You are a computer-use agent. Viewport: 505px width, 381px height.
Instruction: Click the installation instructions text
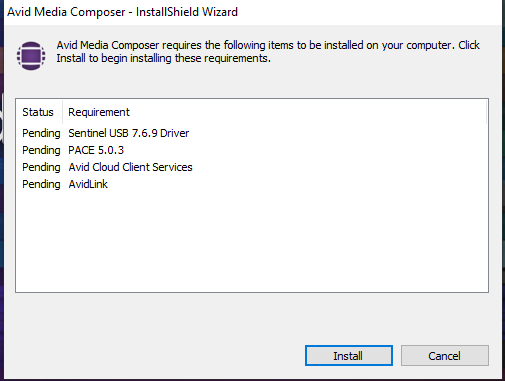point(268,52)
